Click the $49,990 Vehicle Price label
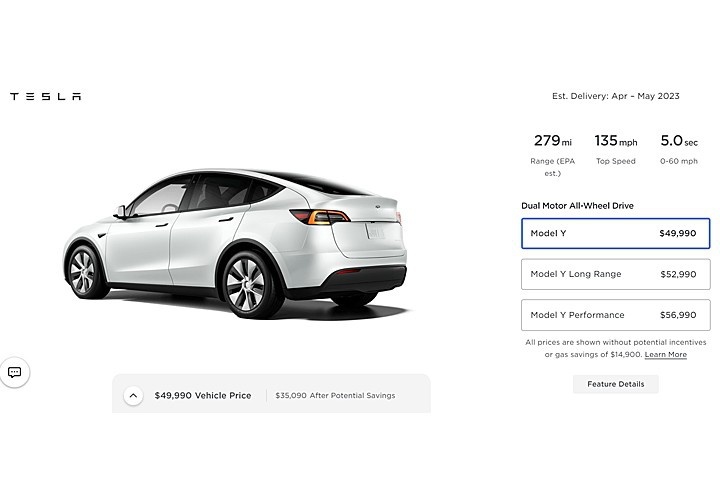The height and width of the screenshot is (480, 720). (x=203, y=395)
